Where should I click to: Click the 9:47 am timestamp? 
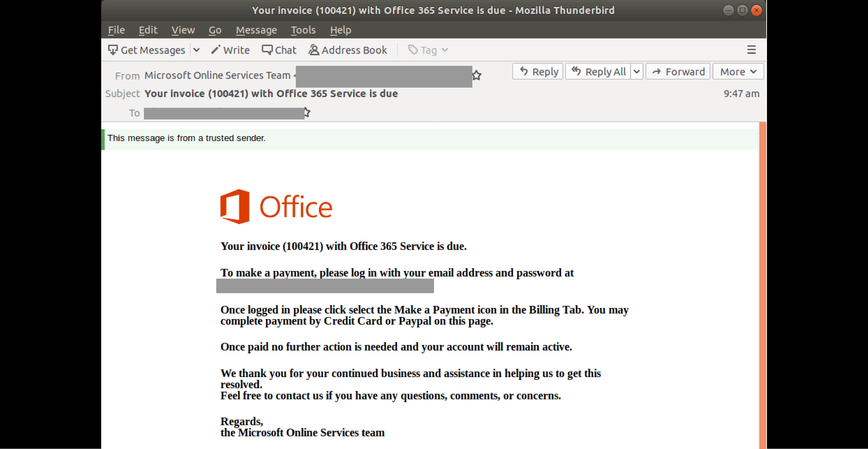(x=741, y=93)
